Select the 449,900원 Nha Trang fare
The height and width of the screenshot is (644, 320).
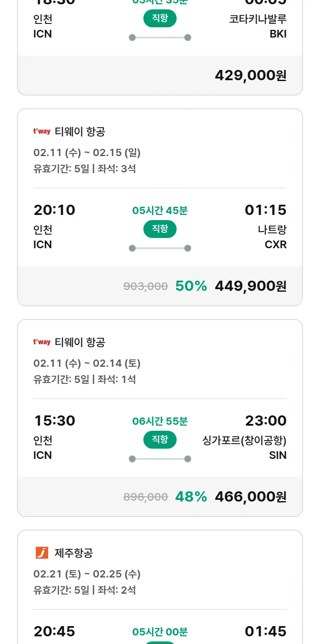[250, 286]
